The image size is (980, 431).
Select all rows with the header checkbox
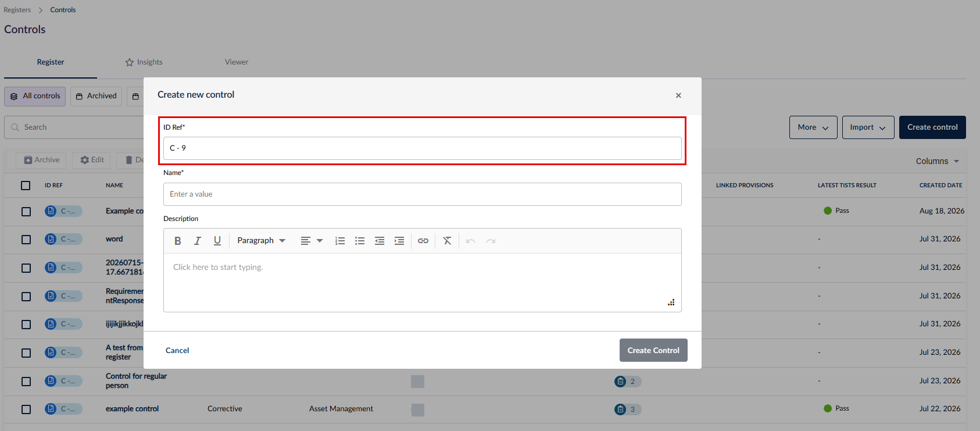(26, 186)
